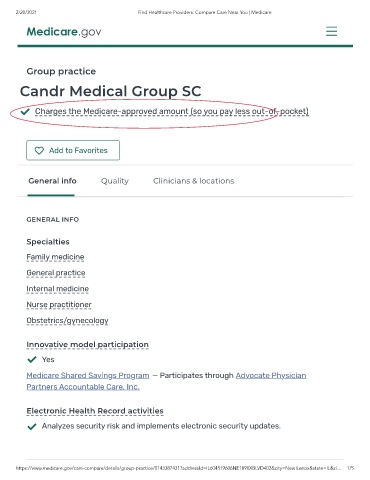Switch to the Quality tab
The width and height of the screenshot is (370, 480).
click(115, 181)
